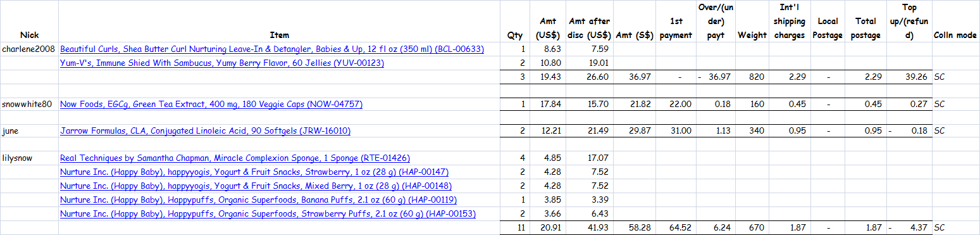Select the 26.60 subtotal cell
The width and height of the screenshot is (980, 235).
click(x=590, y=77)
